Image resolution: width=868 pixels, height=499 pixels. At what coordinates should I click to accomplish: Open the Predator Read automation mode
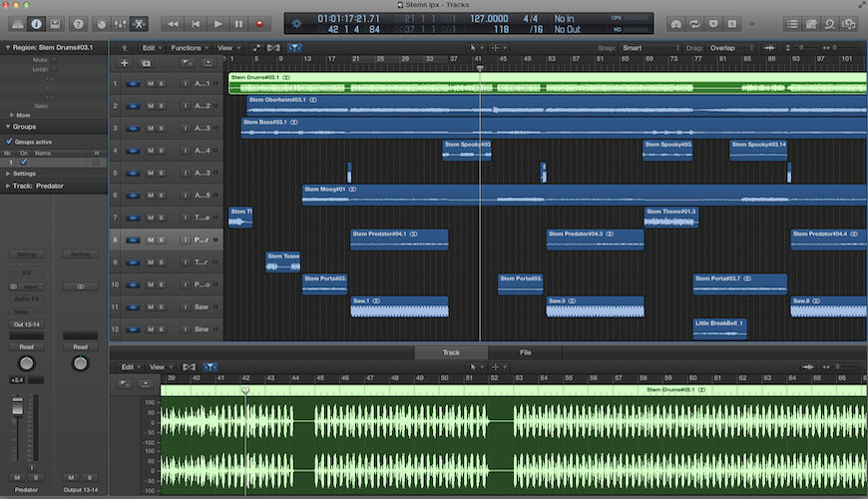pyautogui.click(x=27, y=347)
